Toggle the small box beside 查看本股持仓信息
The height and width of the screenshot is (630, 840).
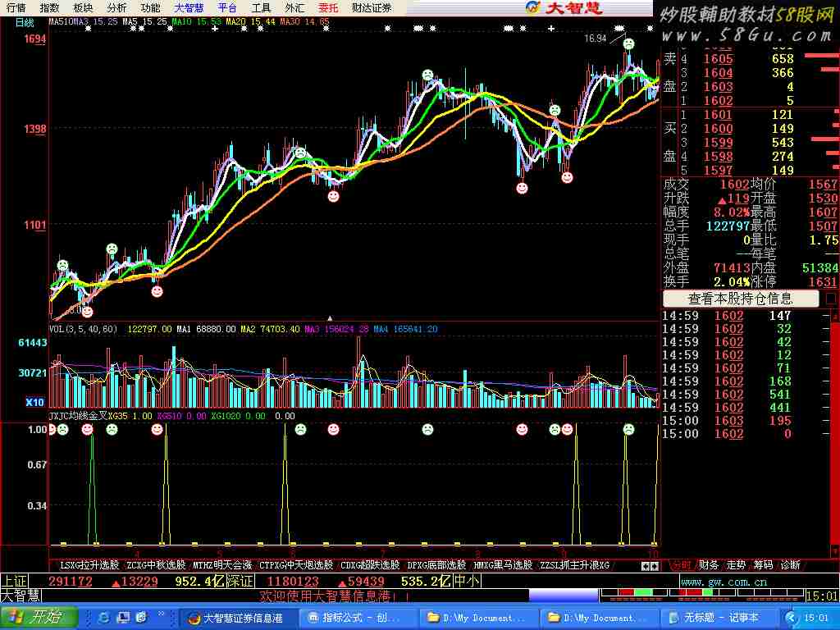pos(831,299)
